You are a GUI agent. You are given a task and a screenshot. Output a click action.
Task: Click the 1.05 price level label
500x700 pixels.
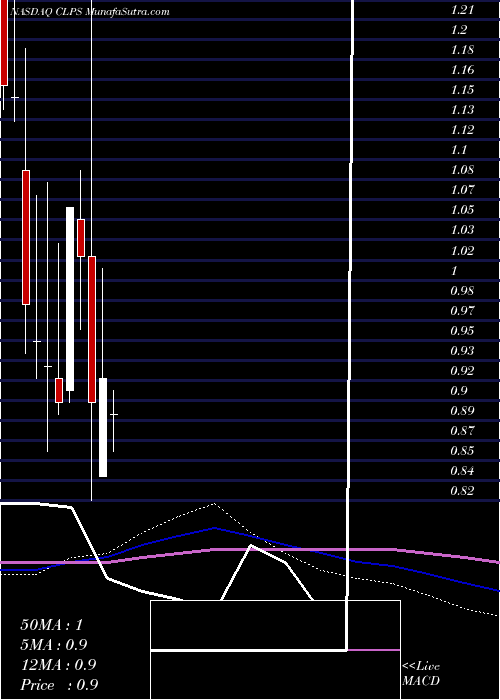pyautogui.click(x=462, y=210)
